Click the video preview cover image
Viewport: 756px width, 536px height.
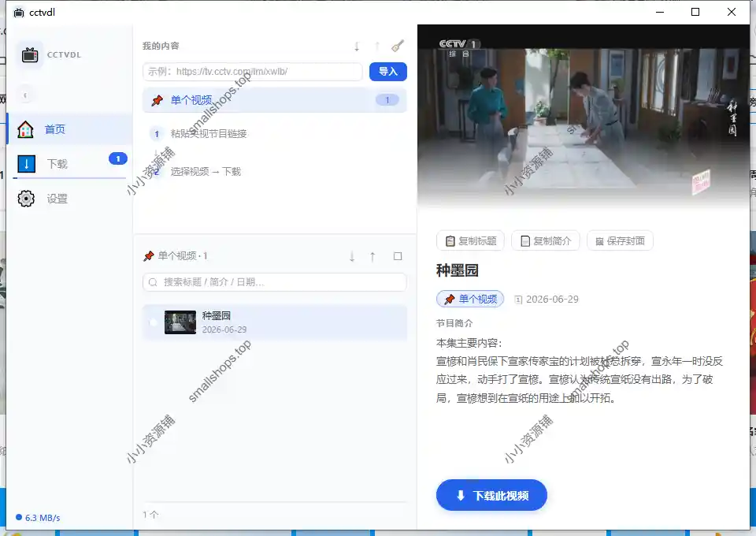pyautogui.click(x=584, y=118)
